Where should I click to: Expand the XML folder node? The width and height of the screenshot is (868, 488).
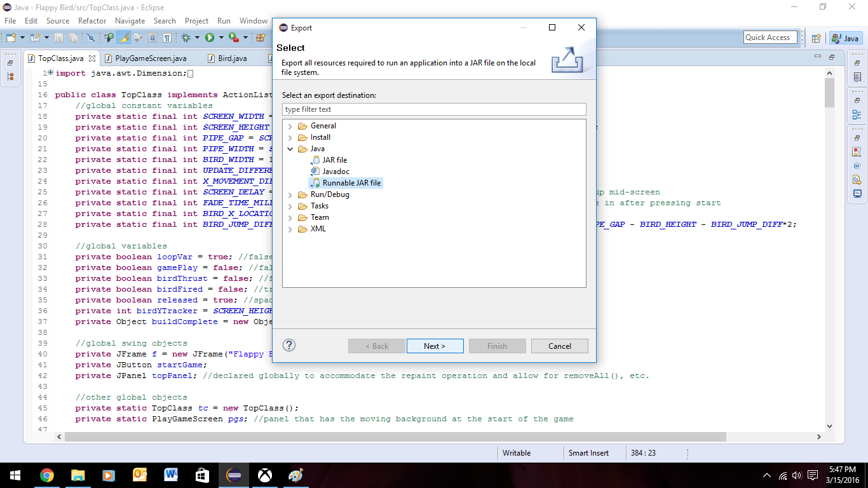tap(290, 229)
